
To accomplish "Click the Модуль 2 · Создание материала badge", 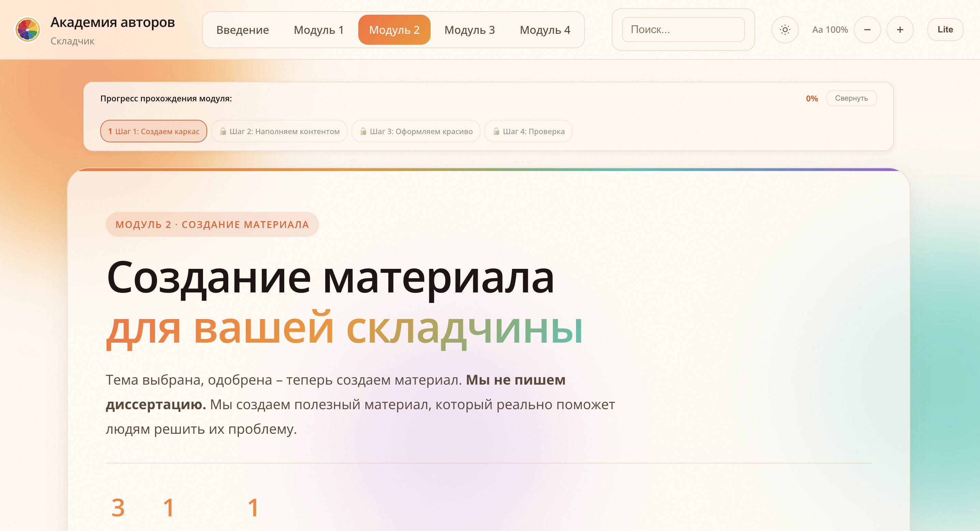I will (212, 225).
